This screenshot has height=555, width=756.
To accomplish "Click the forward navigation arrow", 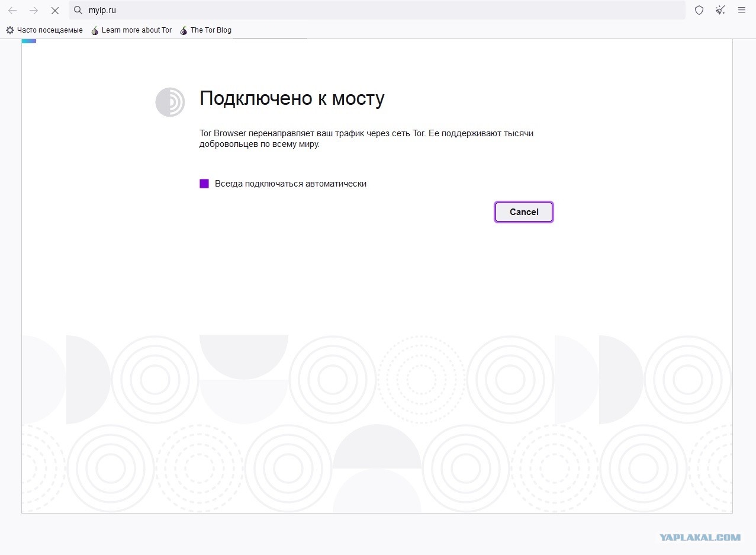I will coord(34,10).
